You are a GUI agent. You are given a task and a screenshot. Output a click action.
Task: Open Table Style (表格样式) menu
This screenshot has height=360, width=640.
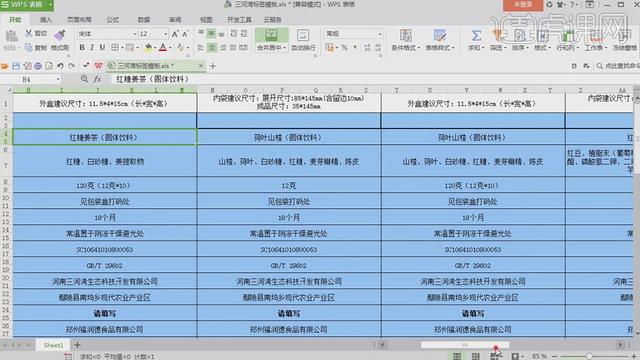coord(440,40)
